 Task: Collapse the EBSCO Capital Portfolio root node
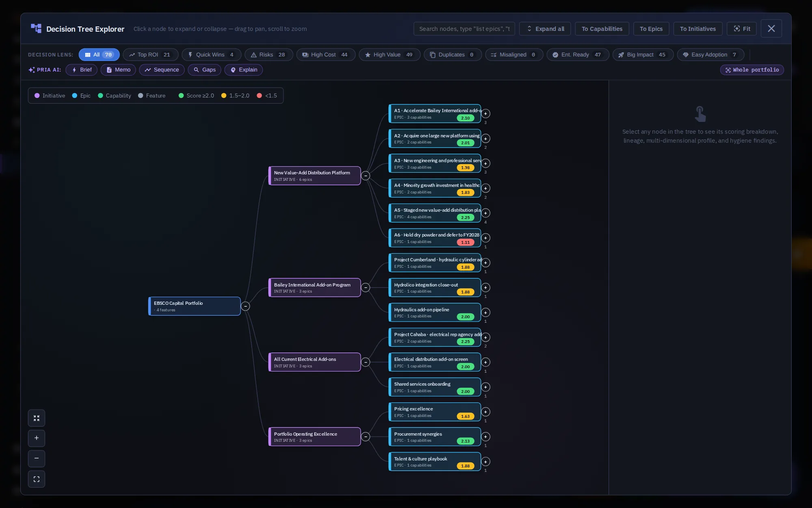coord(246,306)
